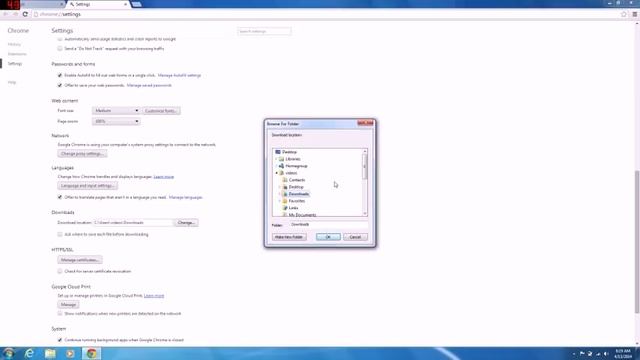The image size is (640, 360).
Task: Open Windows Explorer from the taskbar
Action: pos(50,353)
